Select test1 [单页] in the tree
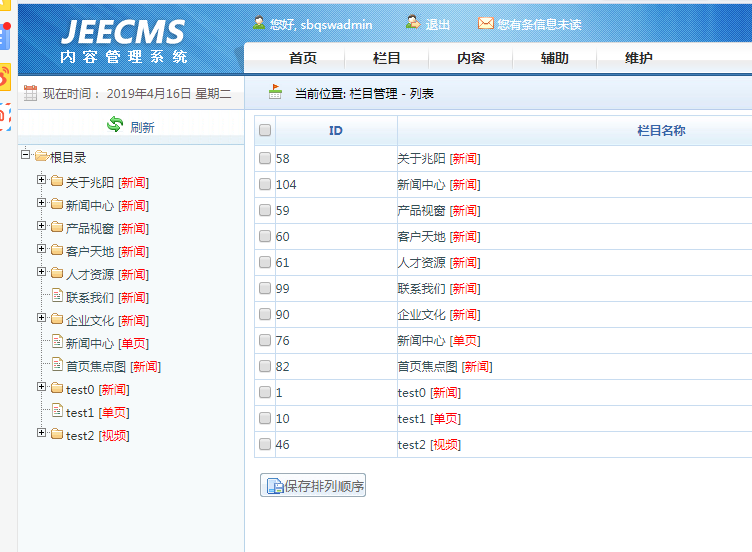Image resolution: width=752 pixels, height=552 pixels. [x=98, y=413]
